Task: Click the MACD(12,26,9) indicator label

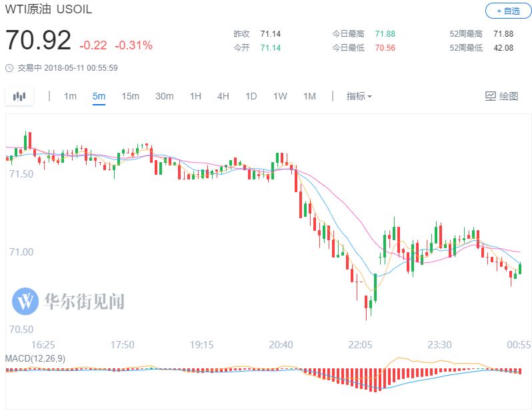Action: (35, 358)
